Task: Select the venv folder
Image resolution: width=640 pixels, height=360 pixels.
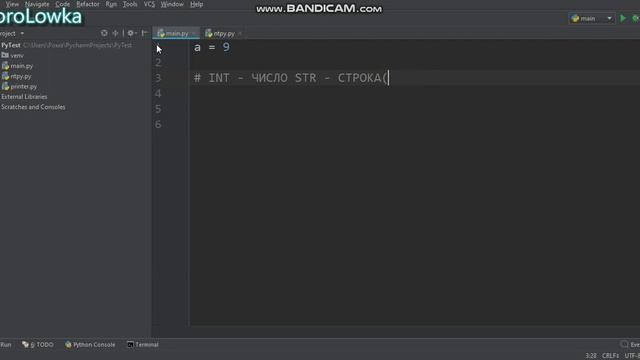Action: pos(17,56)
